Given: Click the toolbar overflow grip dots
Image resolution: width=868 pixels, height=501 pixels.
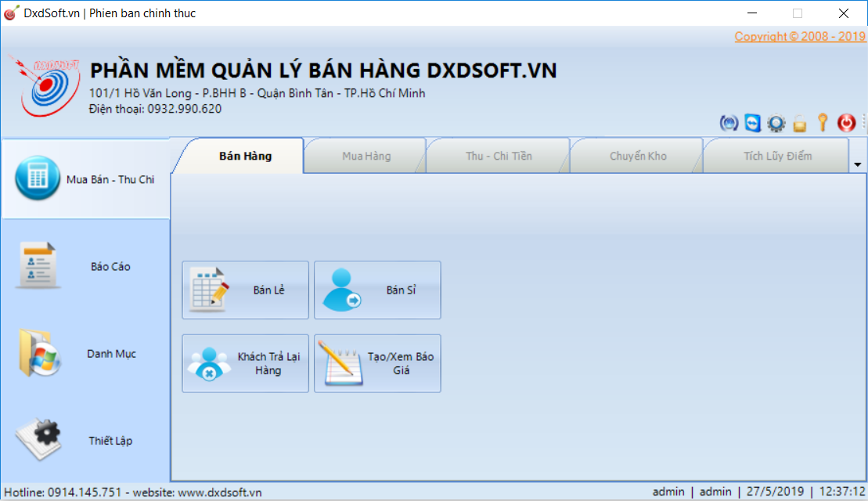Looking at the screenshot, I should pyautogui.click(x=863, y=123).
